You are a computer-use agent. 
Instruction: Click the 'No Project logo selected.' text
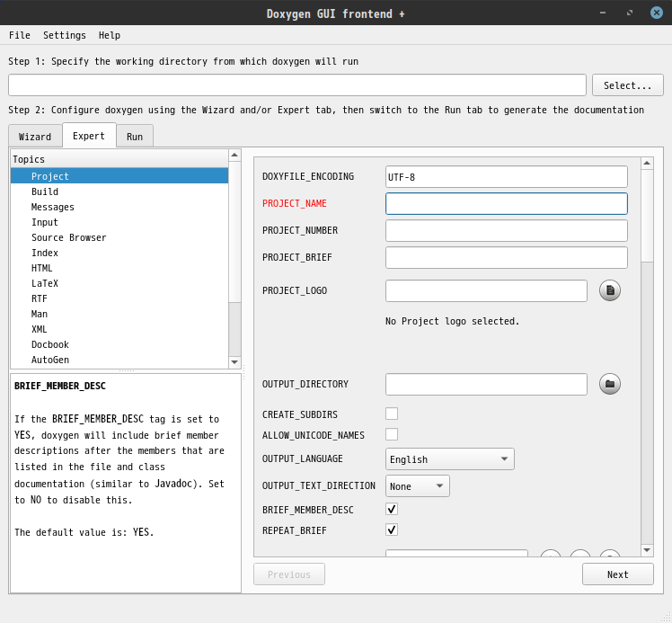pyautogui.click(x=452, y=321)
